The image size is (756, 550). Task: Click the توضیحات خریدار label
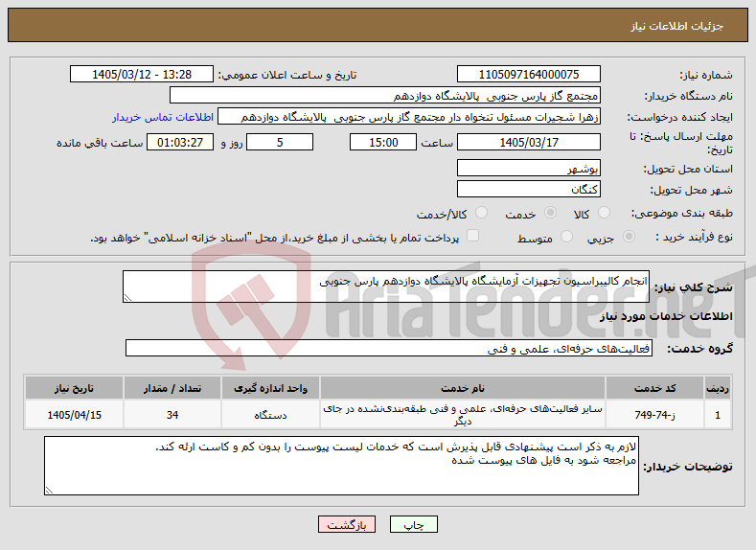tap(688, 467)
